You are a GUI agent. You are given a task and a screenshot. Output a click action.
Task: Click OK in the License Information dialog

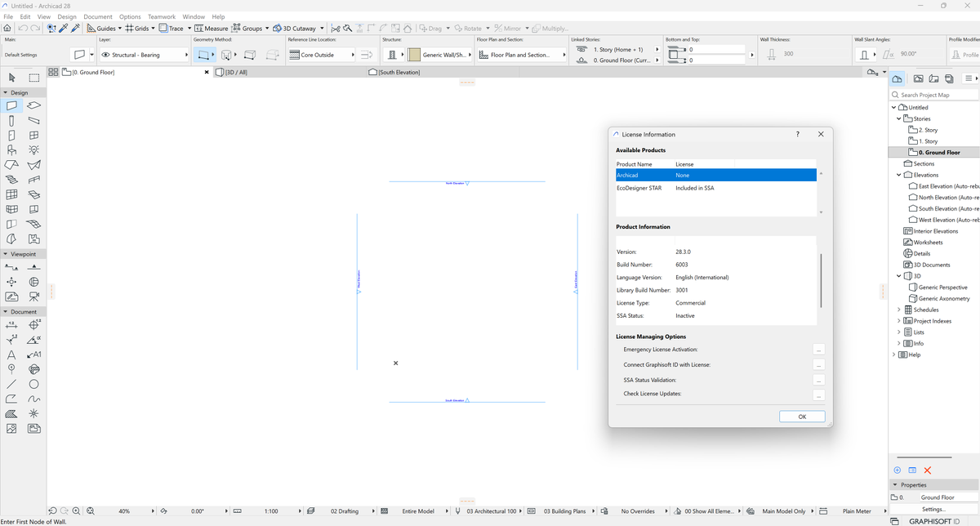801,416
